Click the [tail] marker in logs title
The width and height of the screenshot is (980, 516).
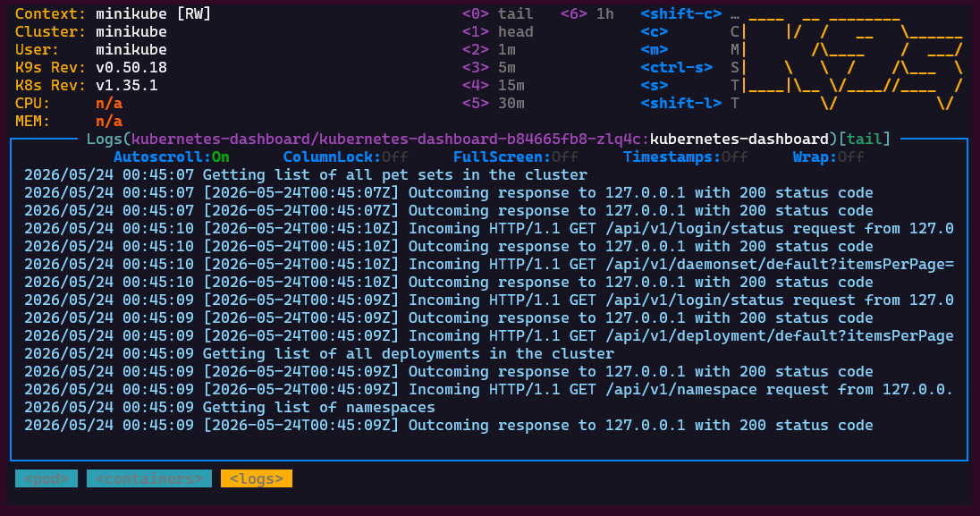coord(865,139)
